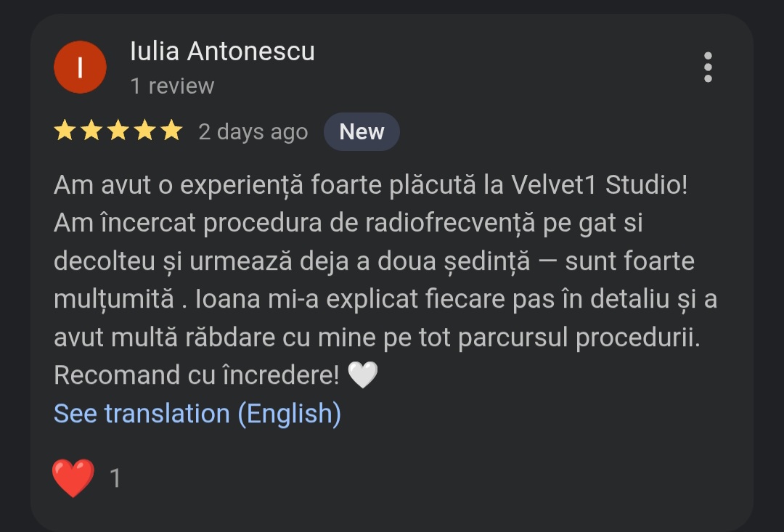The height and width of the screenshot is (532, 784).
Task: Select the 'New' badge
Action: point(362,131)
